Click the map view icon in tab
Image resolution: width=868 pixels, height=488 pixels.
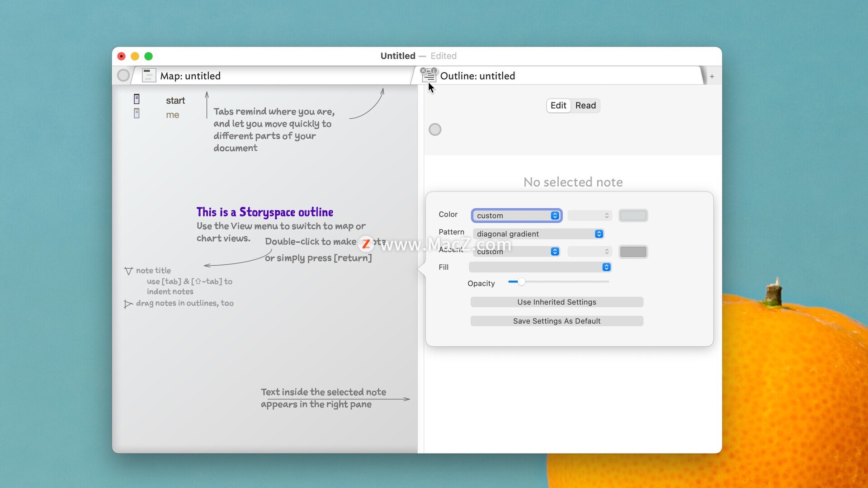point(149,75)
